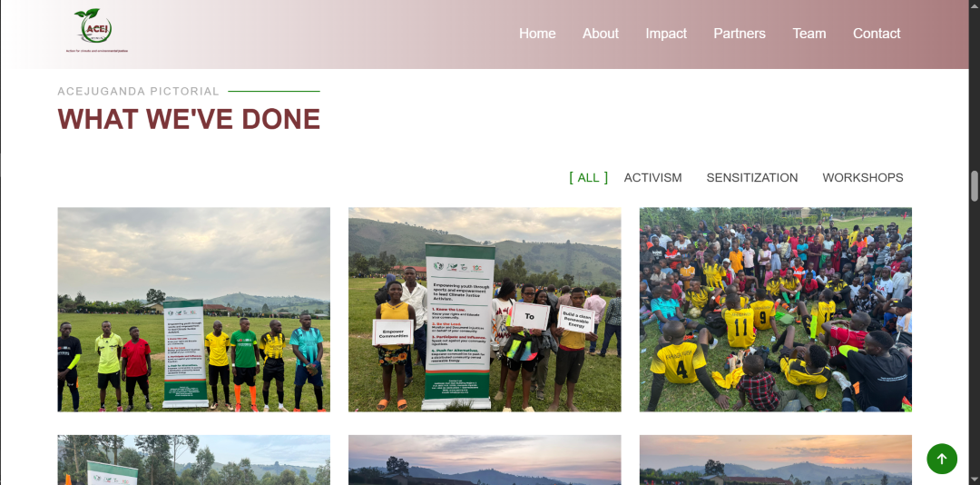The height and width of the screenshot is (485, 980).
Task: Filter gallery by WORKSHOPS
Action: pos(863,178)
